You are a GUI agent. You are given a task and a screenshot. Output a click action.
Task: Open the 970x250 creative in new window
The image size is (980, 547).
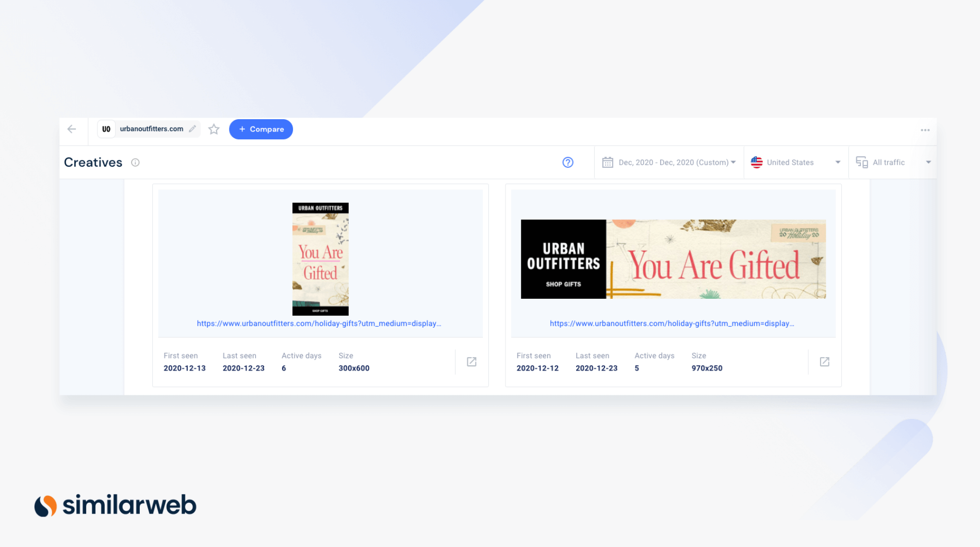tap(824, 362)
